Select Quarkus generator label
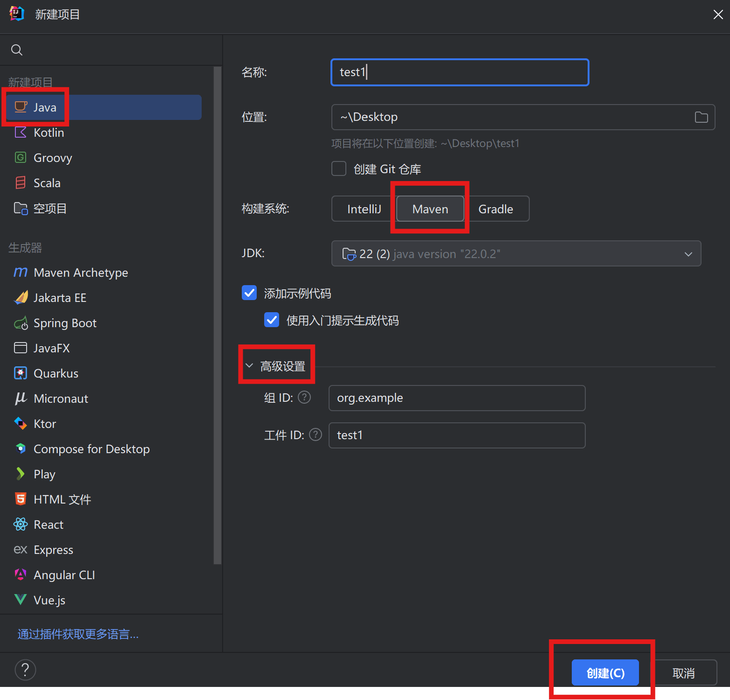 [x=56, y=373]
